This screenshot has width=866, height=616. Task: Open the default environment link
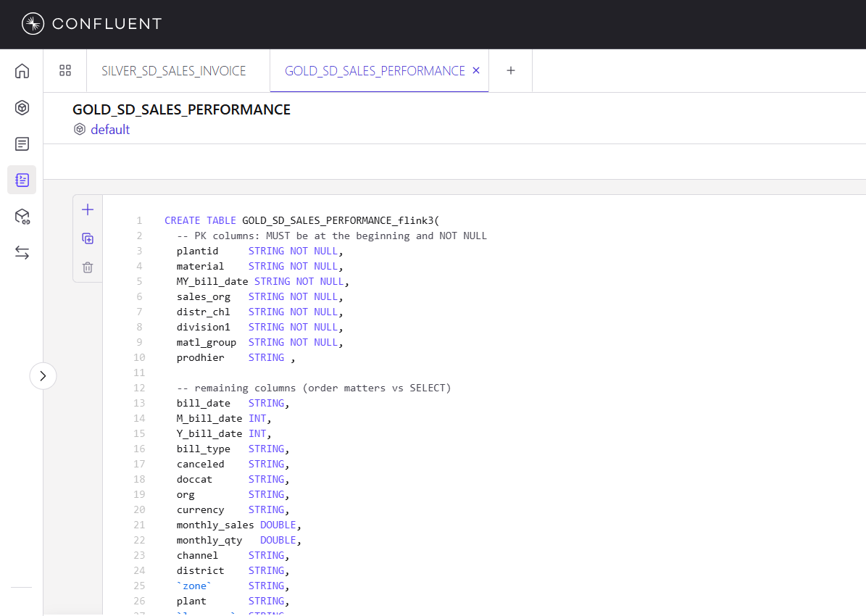click(x=110, y=130)
